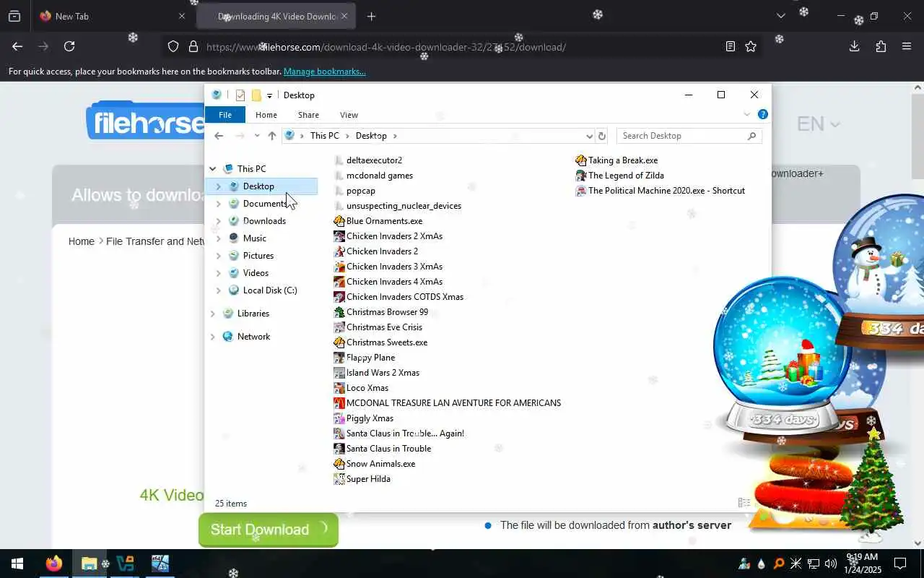Select Christmas Browser 99 icon
This screenshot has width=924, height=578.
point(339,312)
